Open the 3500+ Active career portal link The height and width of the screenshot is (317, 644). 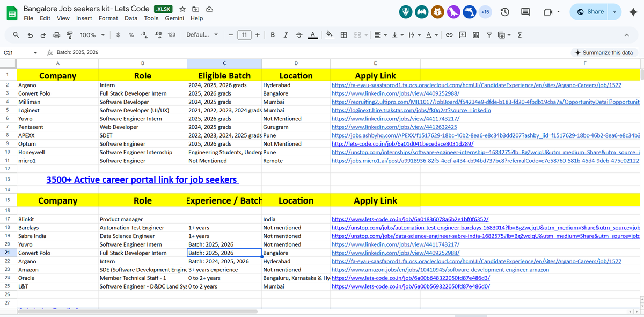(142, 179)
